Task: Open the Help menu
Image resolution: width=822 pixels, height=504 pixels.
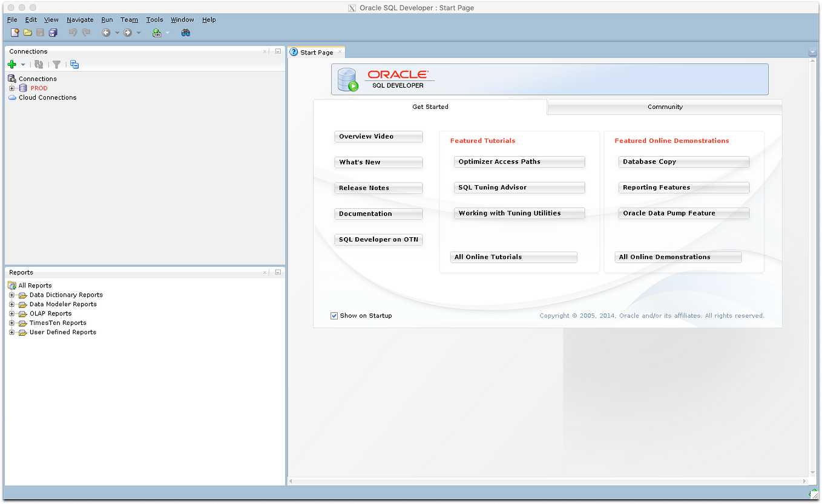Action: 209,19
